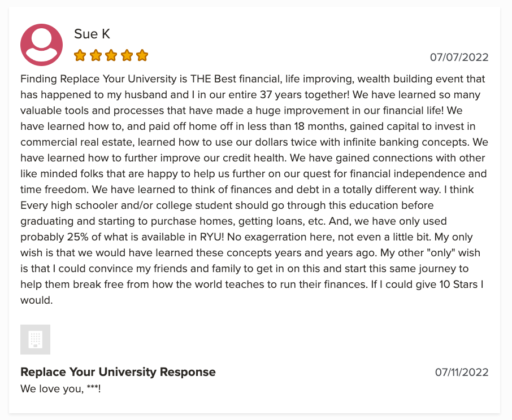Viewport: 512px width, 420px height.
Task: Click the fourth gold rating star
Action: coord(127,55)
